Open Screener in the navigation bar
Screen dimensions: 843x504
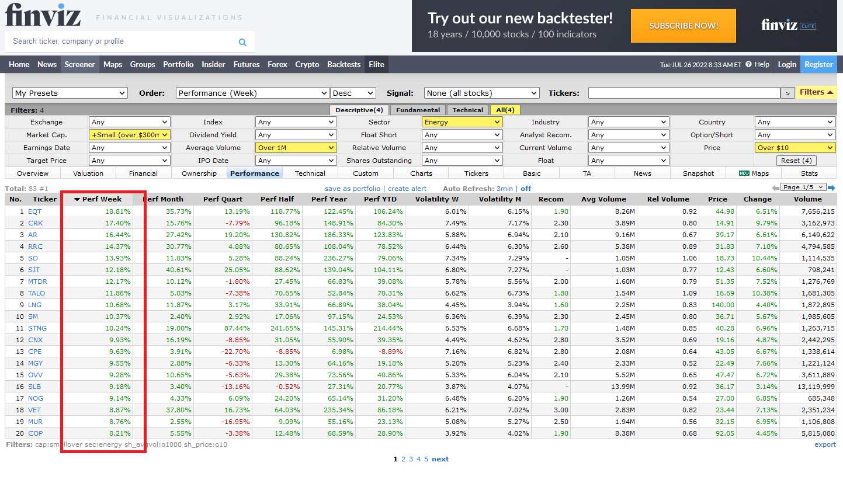tap(79, 64)
